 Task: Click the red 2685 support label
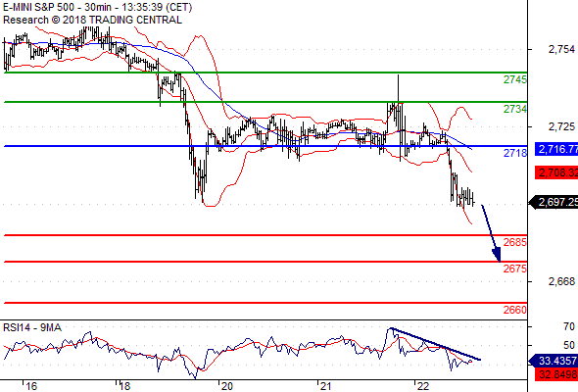coord(515,242)
